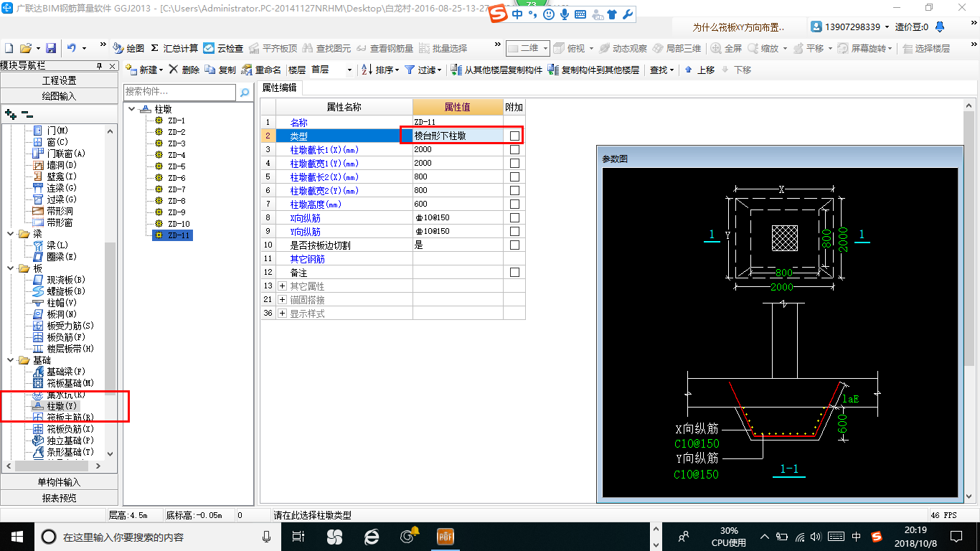Open the 二维 view mode dropdown

[x=527, y=48]
